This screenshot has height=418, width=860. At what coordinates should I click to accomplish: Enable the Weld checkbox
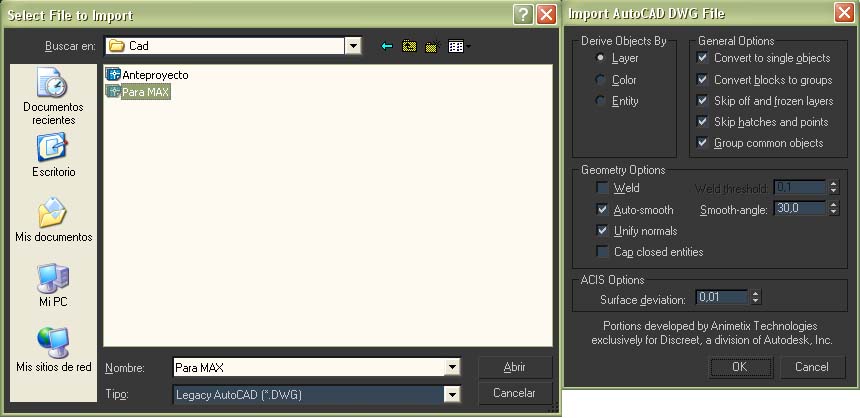[x=603, y=188]
